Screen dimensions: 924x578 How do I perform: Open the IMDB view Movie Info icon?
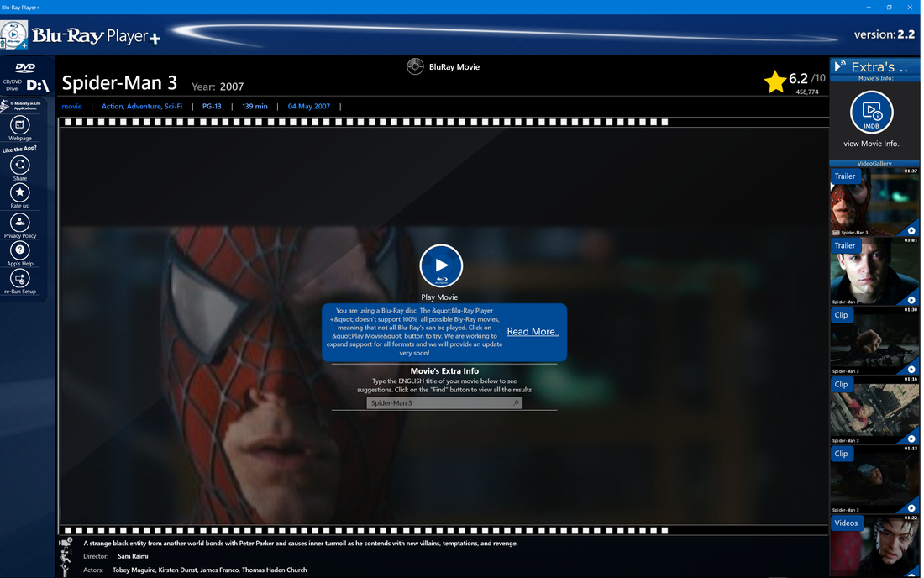[x=871, y=112]
